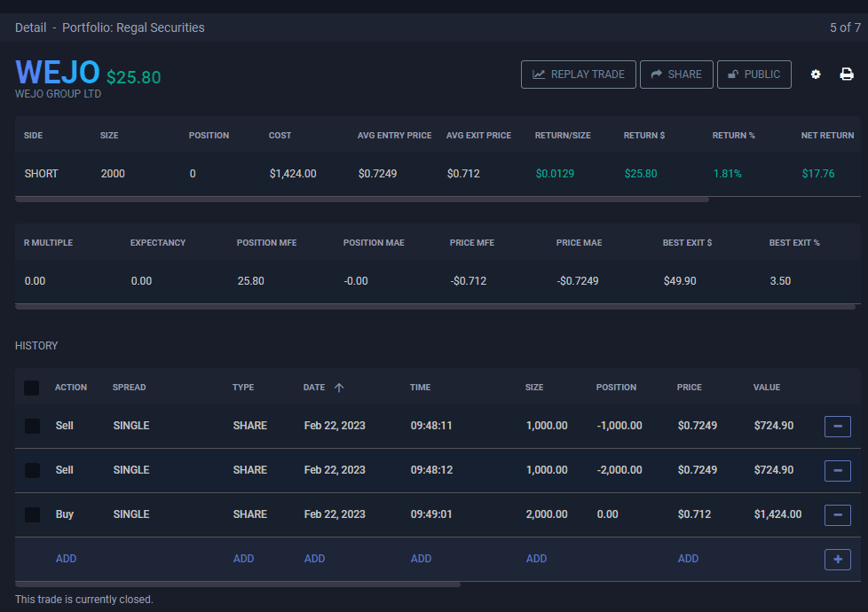Tick the Buy row checkbox
The image size is (868, 612).
(x=32, y=515)
